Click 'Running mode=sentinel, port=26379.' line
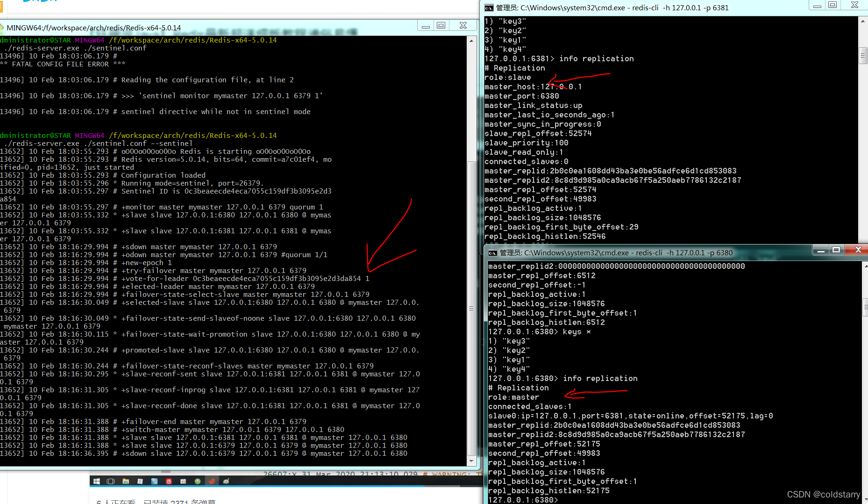This screenshot has width=868, height=504. 192,183
